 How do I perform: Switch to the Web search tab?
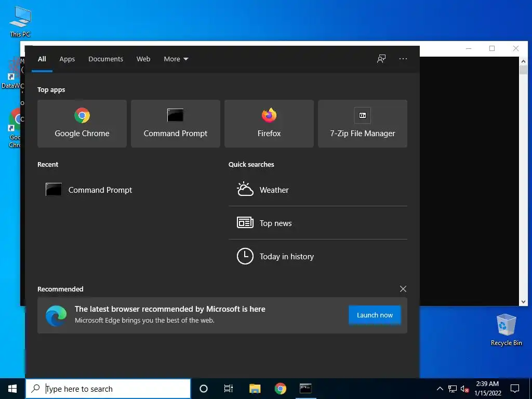tap(143, 59)
